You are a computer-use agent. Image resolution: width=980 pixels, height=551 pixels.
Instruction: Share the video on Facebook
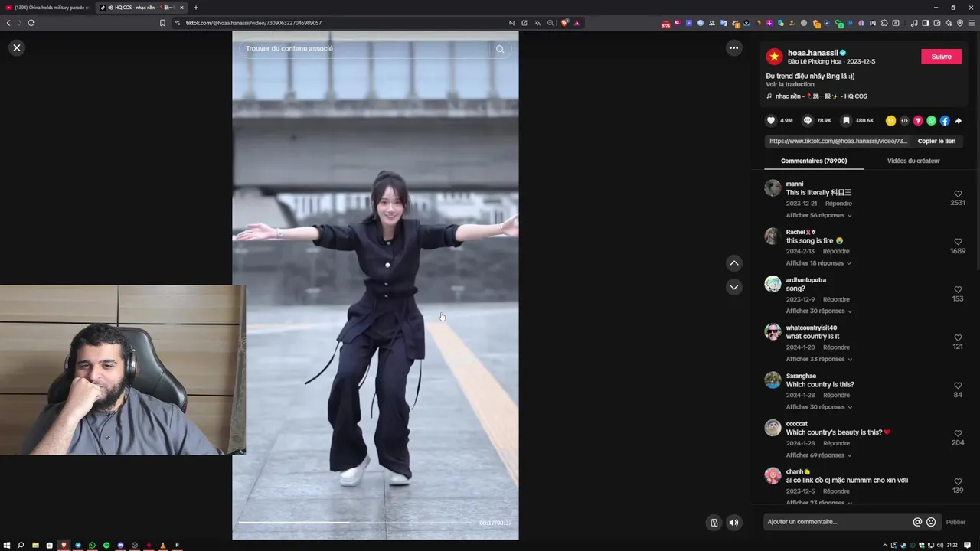point(945,120)
